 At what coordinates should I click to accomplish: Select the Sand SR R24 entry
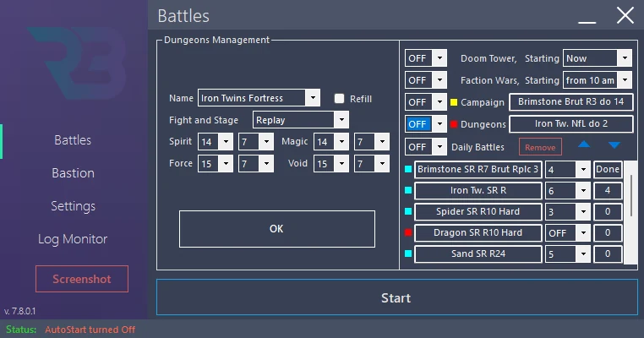tap(478, 253)
